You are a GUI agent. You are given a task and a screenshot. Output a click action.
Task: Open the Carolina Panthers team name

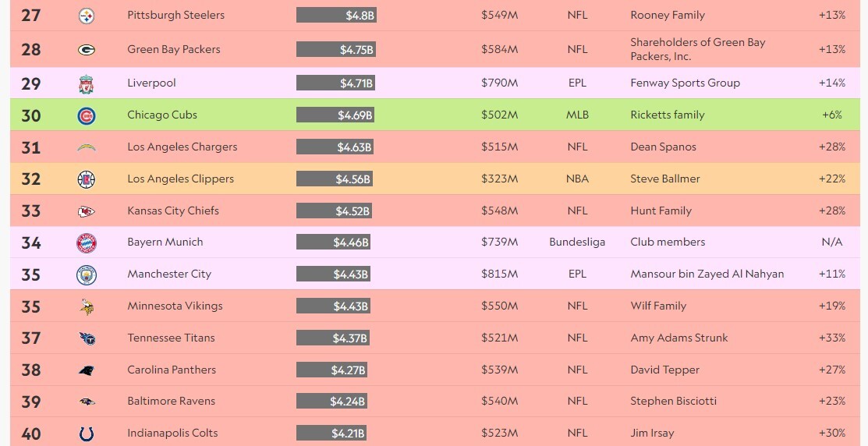[x=172, y=370]
